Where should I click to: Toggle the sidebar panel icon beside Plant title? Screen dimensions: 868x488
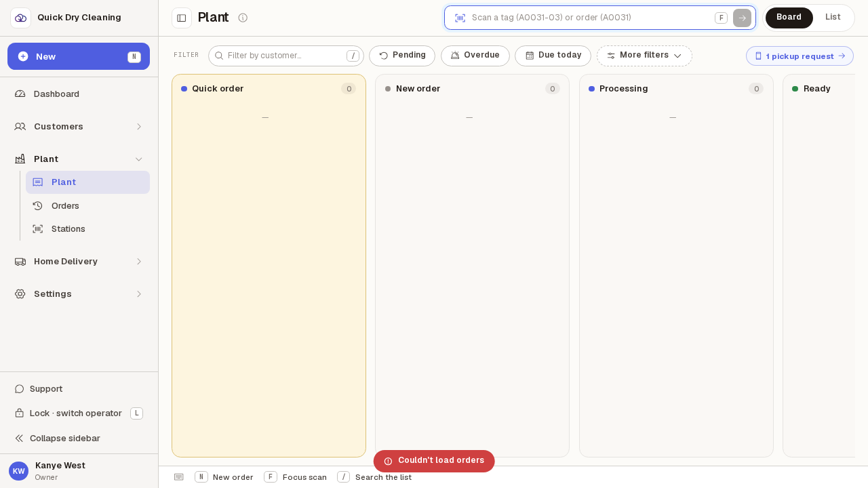(x=182, y=18)
